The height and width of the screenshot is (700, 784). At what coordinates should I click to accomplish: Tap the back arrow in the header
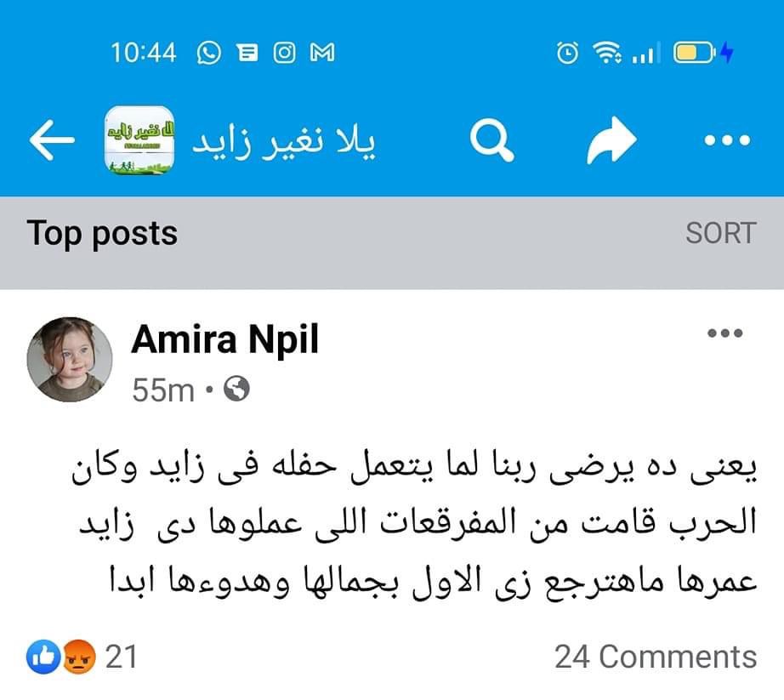click(x=53, y=141)
